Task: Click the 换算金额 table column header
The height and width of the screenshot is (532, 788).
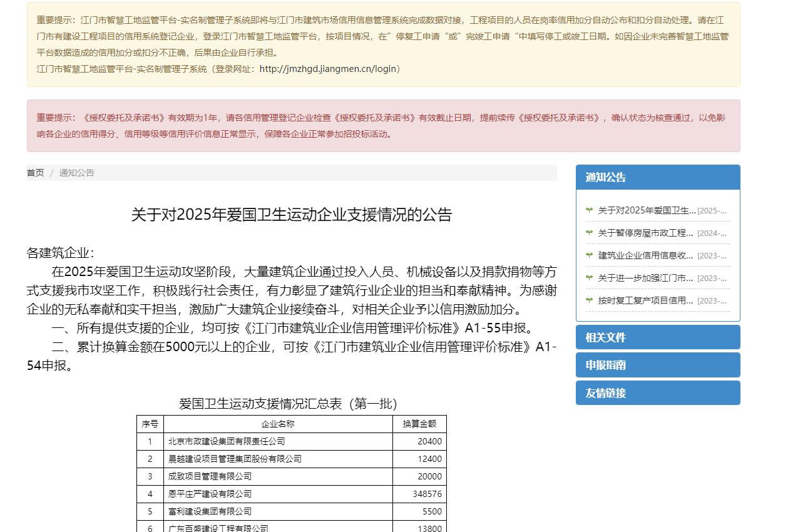Action: (419, 424)
